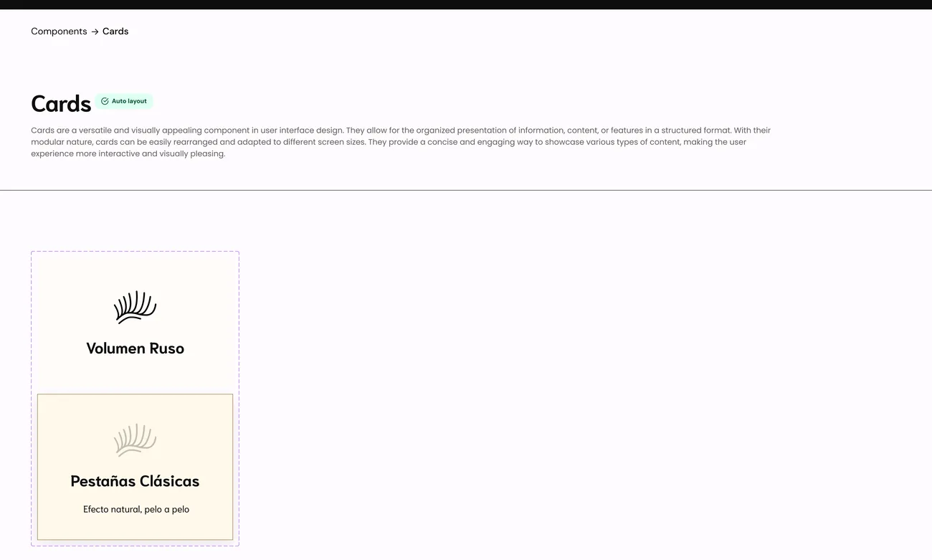
Task: Click the Cards page heading
Action: point(61,104)
